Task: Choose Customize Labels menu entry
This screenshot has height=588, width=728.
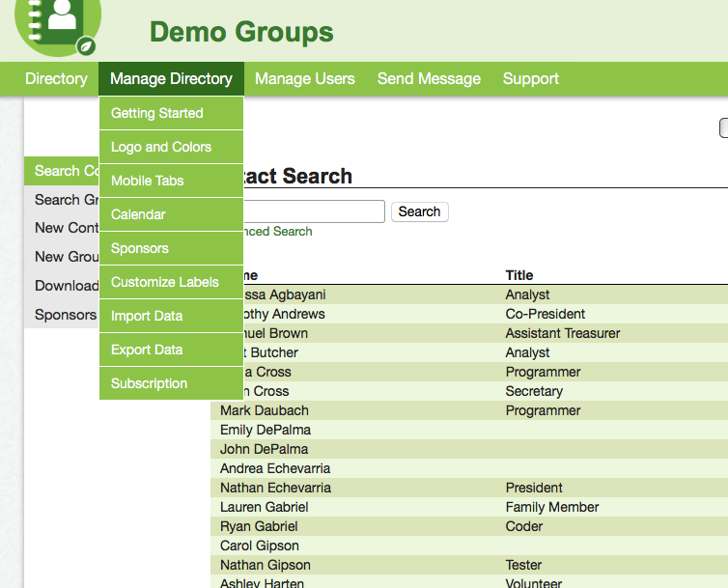Action: pyautogui.click(x=165, y=282)
